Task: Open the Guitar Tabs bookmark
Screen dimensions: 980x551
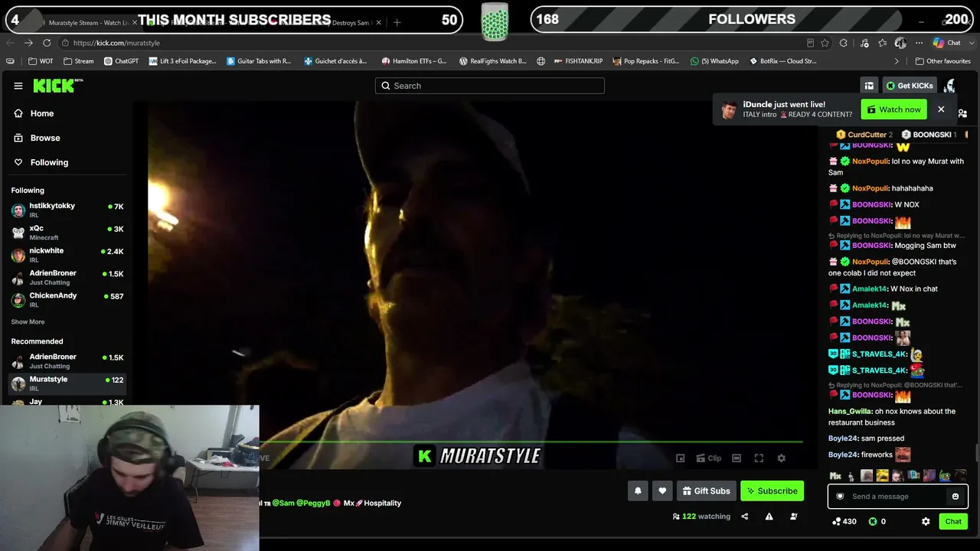Action: (x=259, y=61)
